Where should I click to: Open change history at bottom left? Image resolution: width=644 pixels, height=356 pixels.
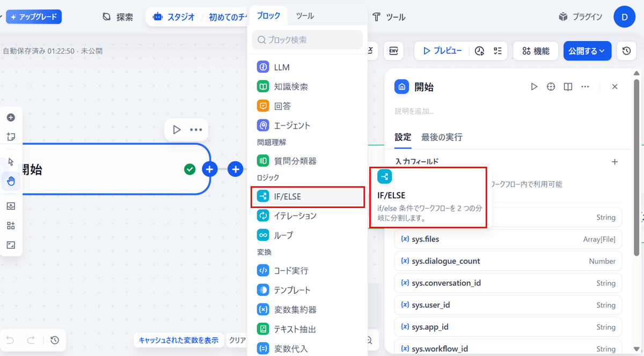(55, 340)
